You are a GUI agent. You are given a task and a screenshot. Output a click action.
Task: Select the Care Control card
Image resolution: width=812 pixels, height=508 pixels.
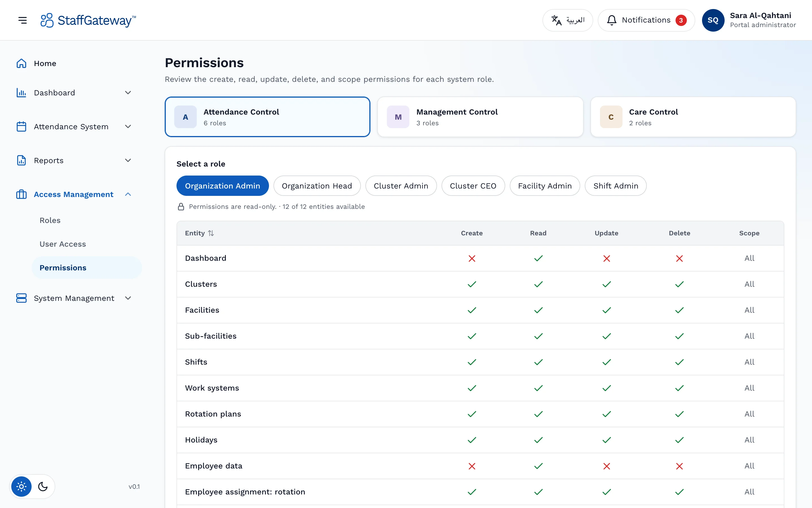click(x=693, y=117)
